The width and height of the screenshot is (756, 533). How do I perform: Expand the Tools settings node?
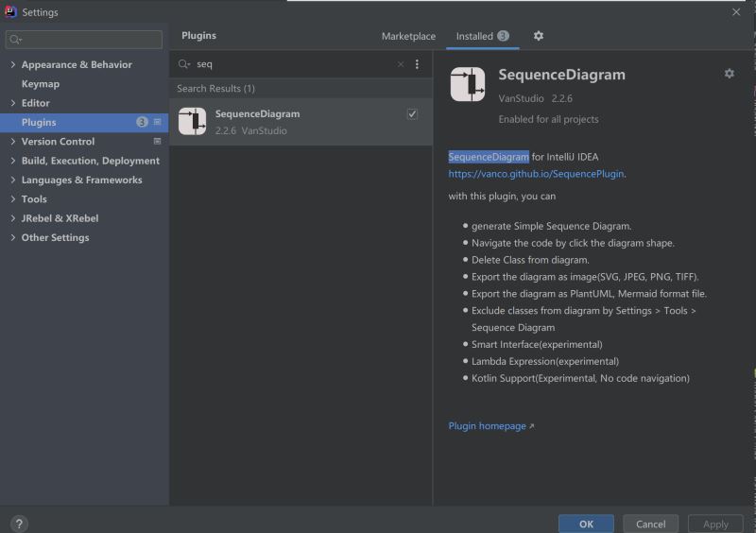point(13,199)
